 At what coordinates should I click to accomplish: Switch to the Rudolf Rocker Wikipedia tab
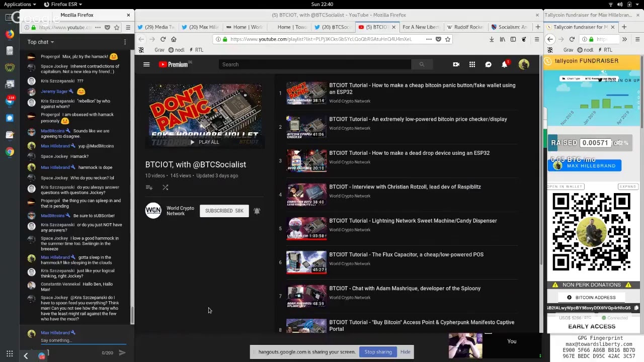(465, 27)
